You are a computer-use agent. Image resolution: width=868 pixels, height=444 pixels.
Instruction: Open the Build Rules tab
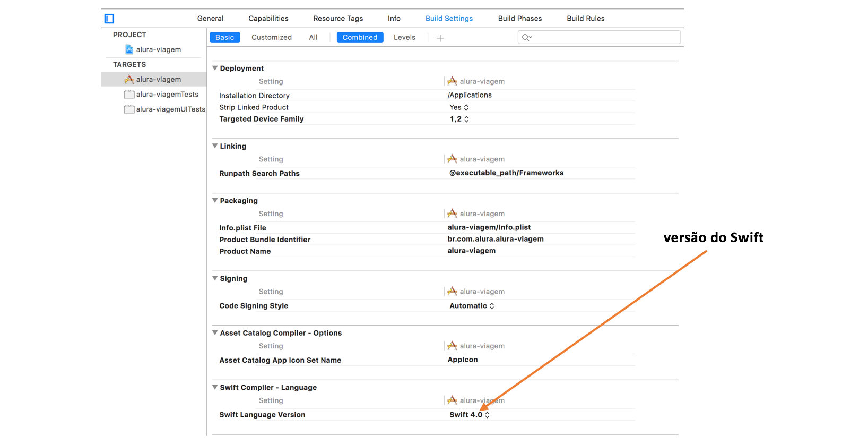(586, 19)
